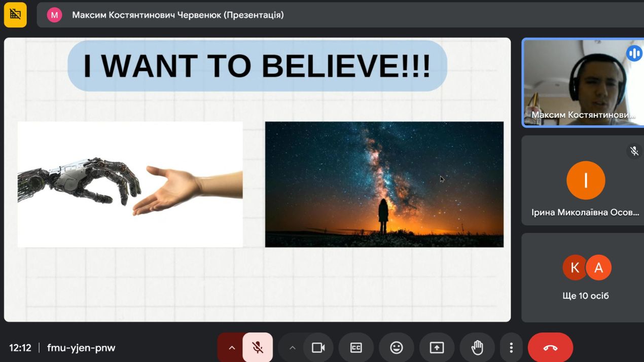Open the emoji reactions panel
This screenshot has height=362, width=644.
(397, 347)
